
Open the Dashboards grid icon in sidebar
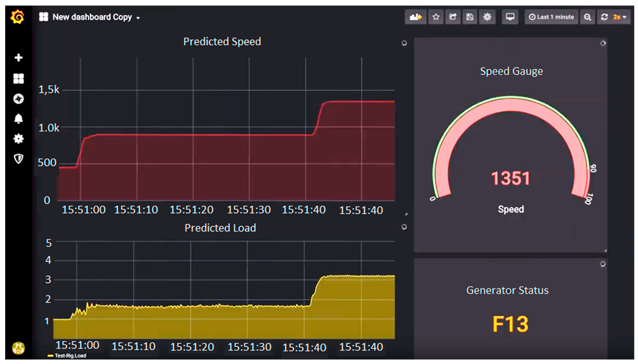tap(18, 78)
